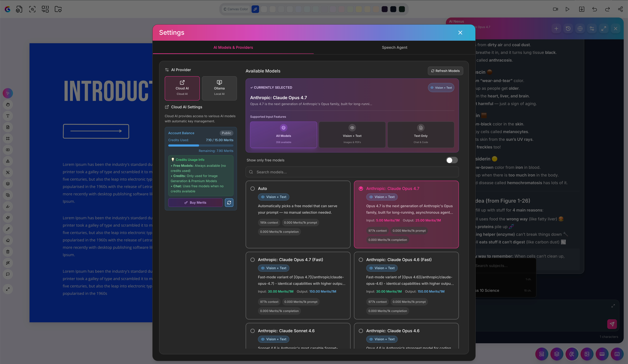Expand the AI Nexus panel to fullscreen

(x=604, y=29)
